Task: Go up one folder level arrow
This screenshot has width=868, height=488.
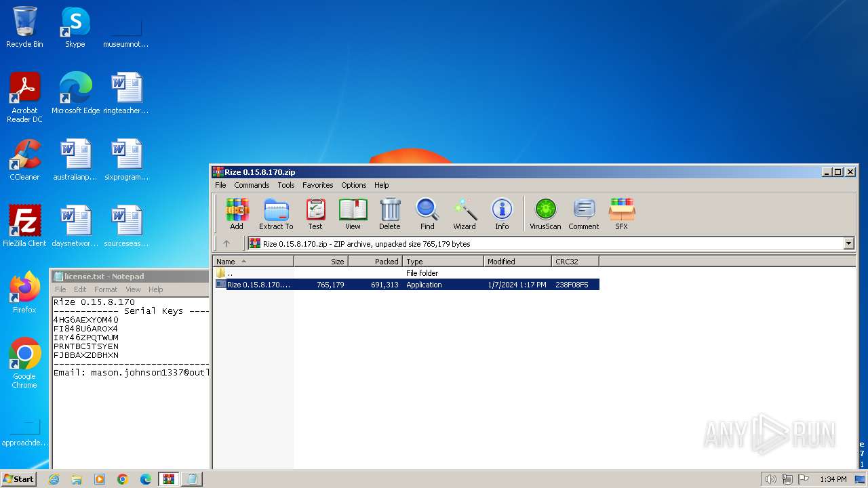Action: click(226, 243)
